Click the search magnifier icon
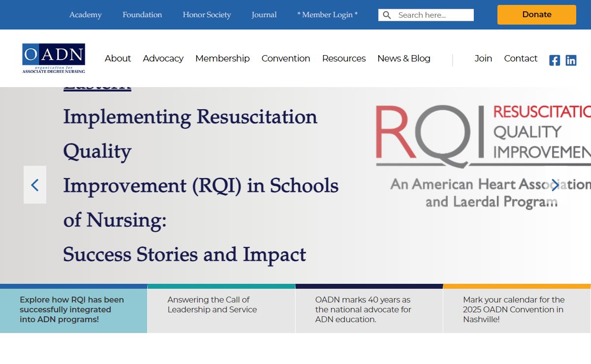 click(x=387, y=15)
